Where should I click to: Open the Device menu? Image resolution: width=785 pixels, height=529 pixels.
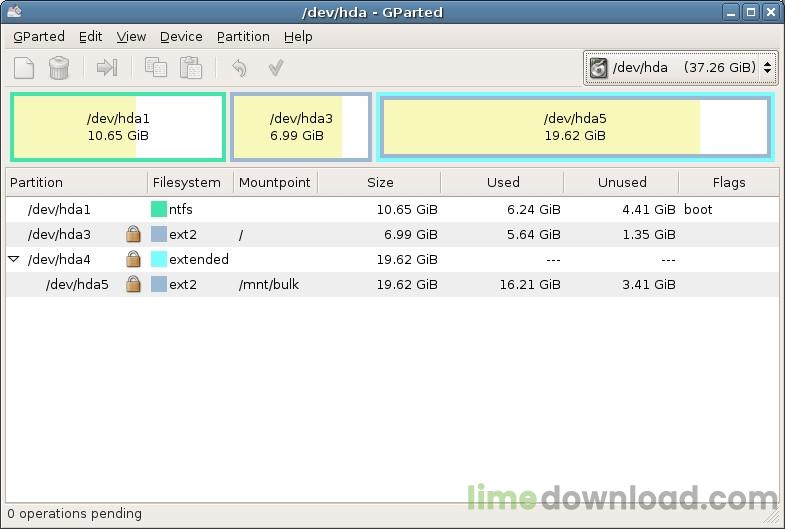(x=181, y=36)
